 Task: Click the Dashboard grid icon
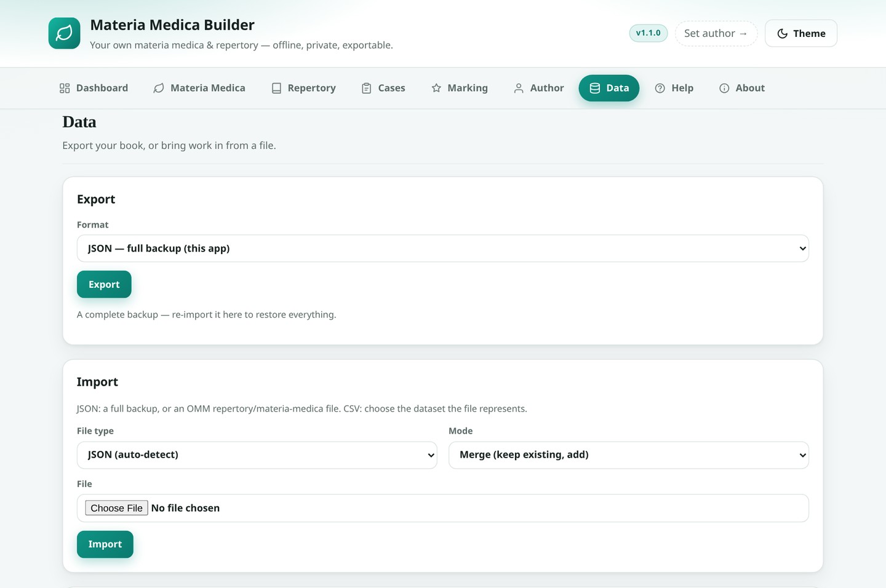[x=65, y=89]
